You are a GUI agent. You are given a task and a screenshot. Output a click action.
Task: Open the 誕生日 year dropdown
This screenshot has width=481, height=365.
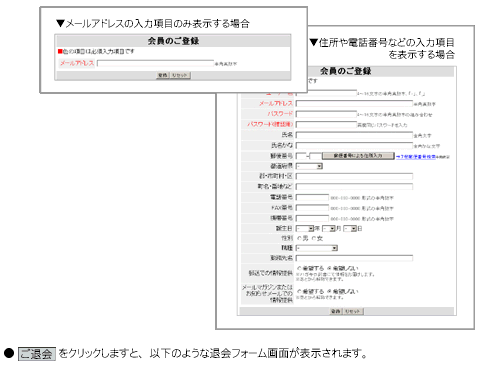coord(305,229)
